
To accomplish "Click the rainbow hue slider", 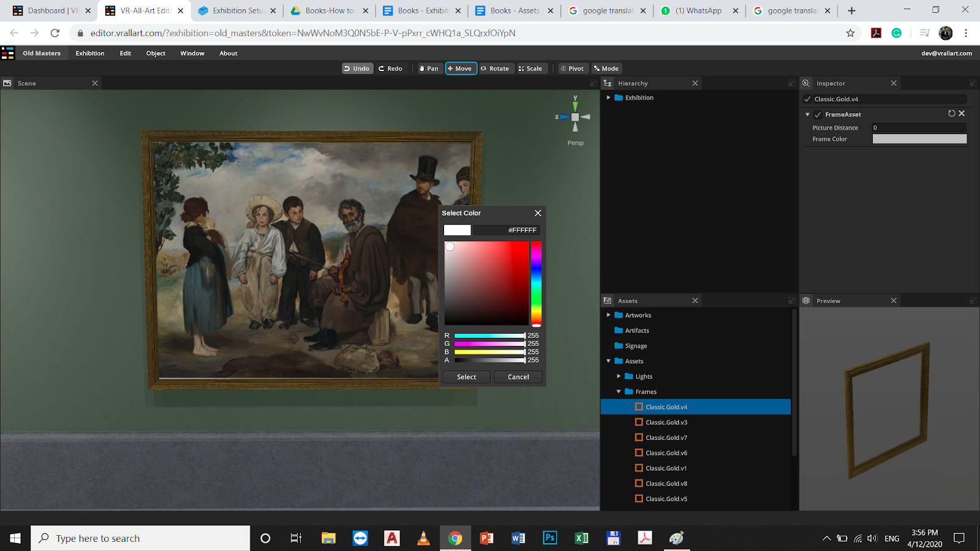I will tap(536, 283).
